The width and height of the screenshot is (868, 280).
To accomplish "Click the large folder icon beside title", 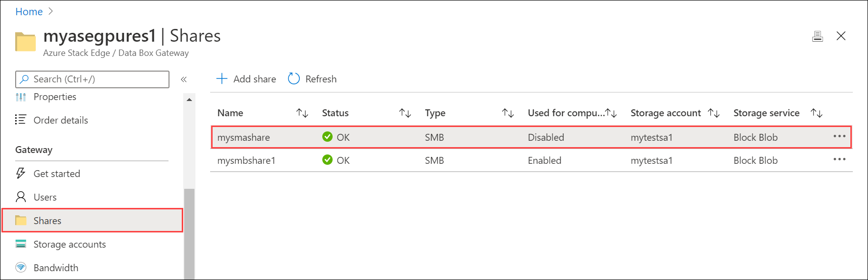I will click(x=25, y=42).
